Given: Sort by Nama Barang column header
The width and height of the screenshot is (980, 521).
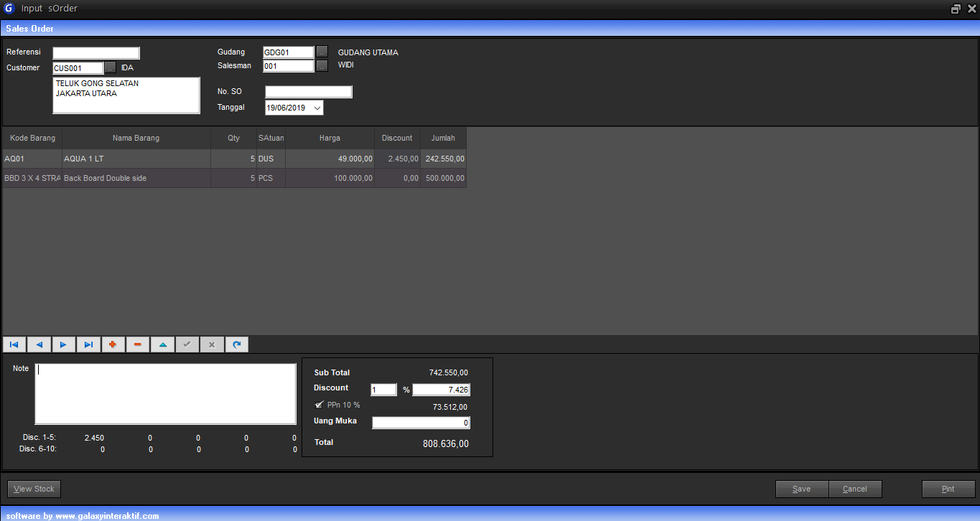Looking at the screenshot, I should coord(136,138).
